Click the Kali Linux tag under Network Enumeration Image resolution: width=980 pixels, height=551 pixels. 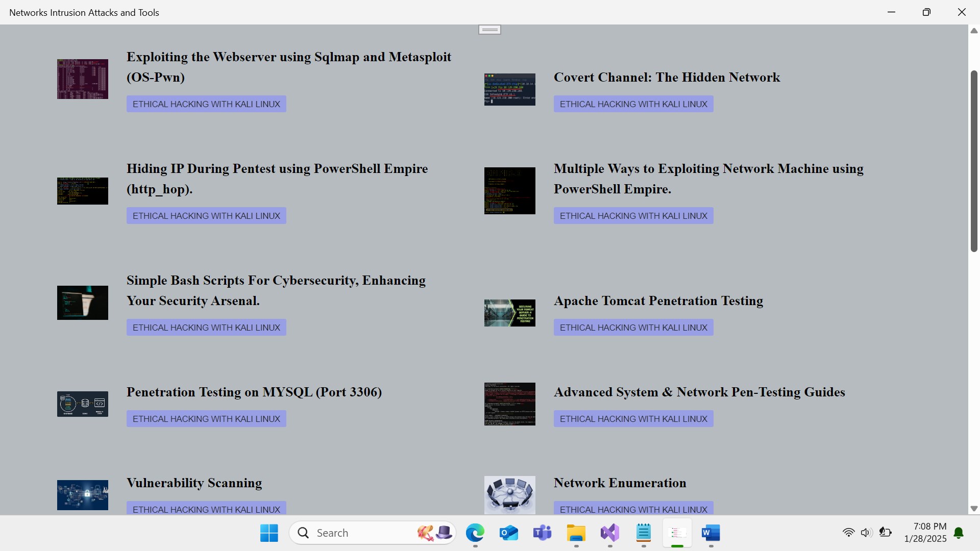633,509
